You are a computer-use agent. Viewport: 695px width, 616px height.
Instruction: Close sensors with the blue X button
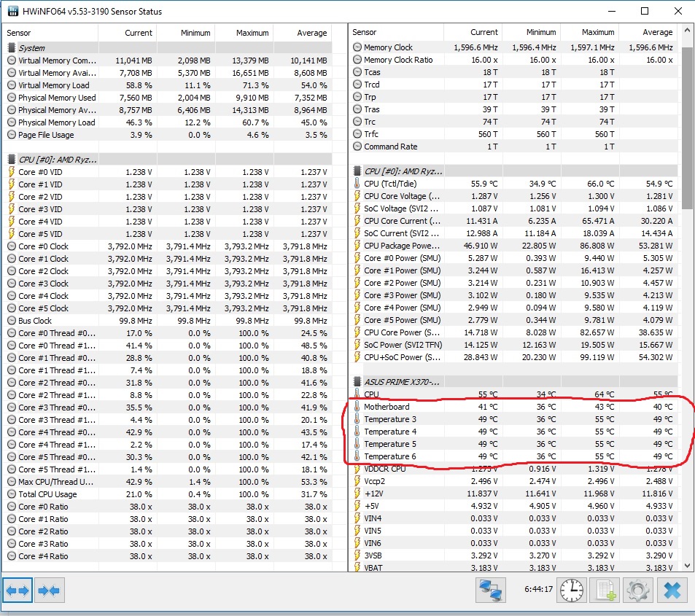[672, 590]
